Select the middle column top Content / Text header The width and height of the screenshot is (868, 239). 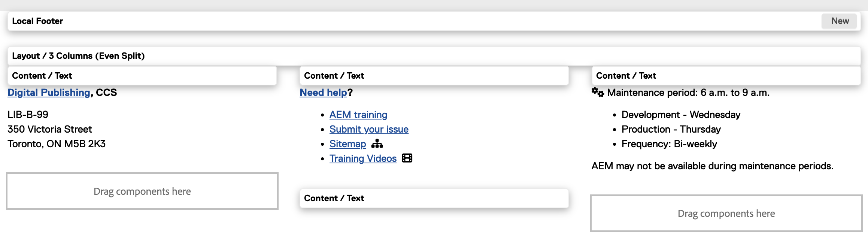[434, 76]
